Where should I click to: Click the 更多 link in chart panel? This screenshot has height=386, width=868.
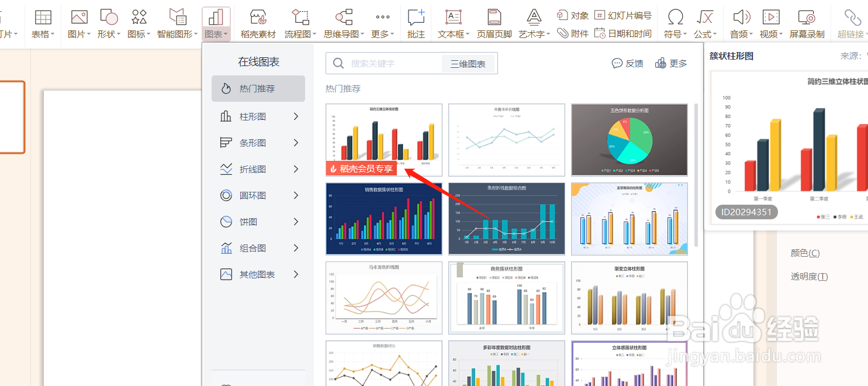coord(671,63)
